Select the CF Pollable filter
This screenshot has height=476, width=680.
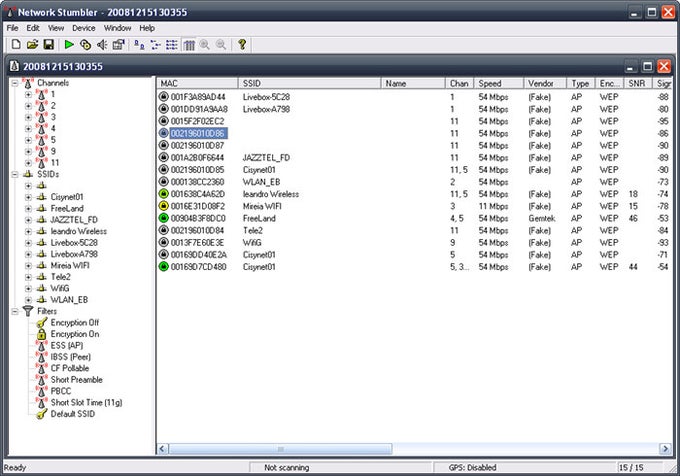coord(70,368)
